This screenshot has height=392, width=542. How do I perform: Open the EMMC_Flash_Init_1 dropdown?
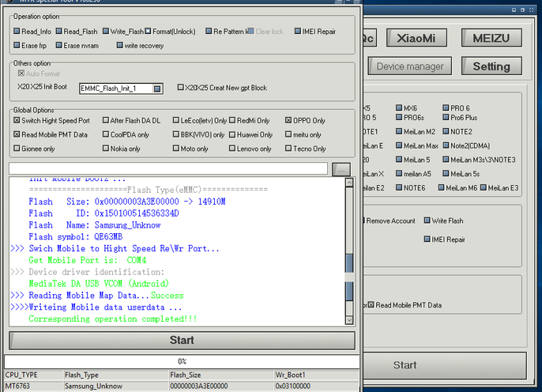click(157, 89)
